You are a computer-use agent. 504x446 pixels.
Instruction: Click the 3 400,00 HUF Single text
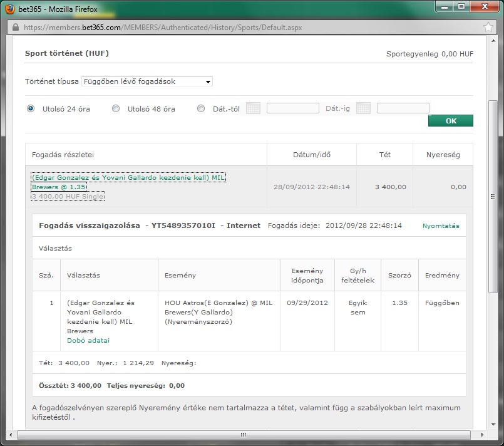coord(68,196)
